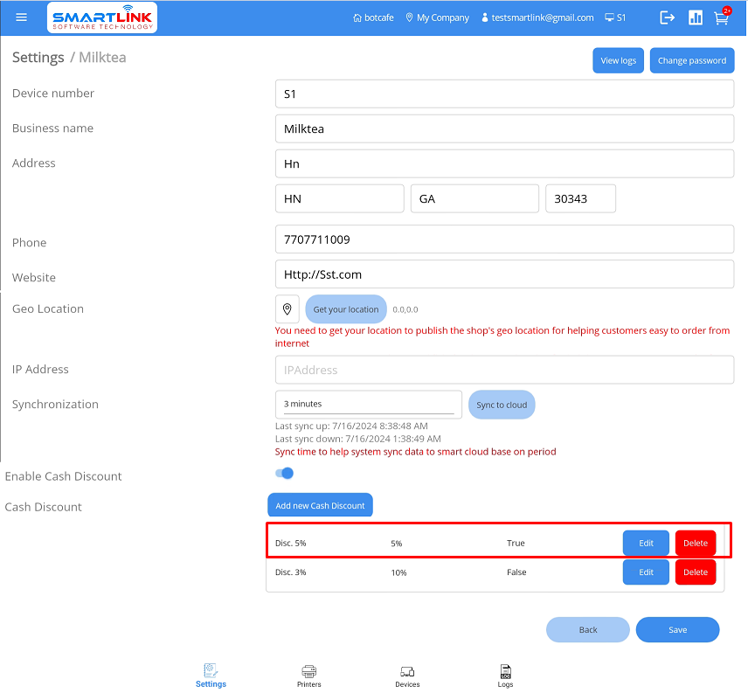Switch to the Logs tab

[505, 676]
